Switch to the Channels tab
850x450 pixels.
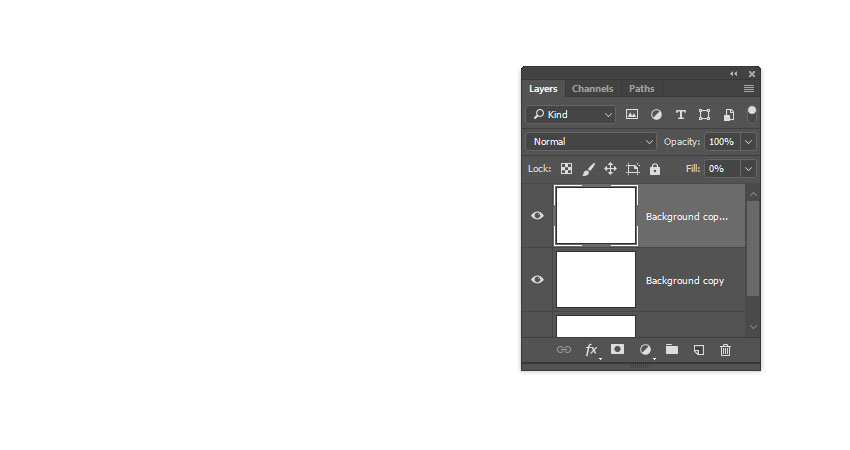coord(593,88)
